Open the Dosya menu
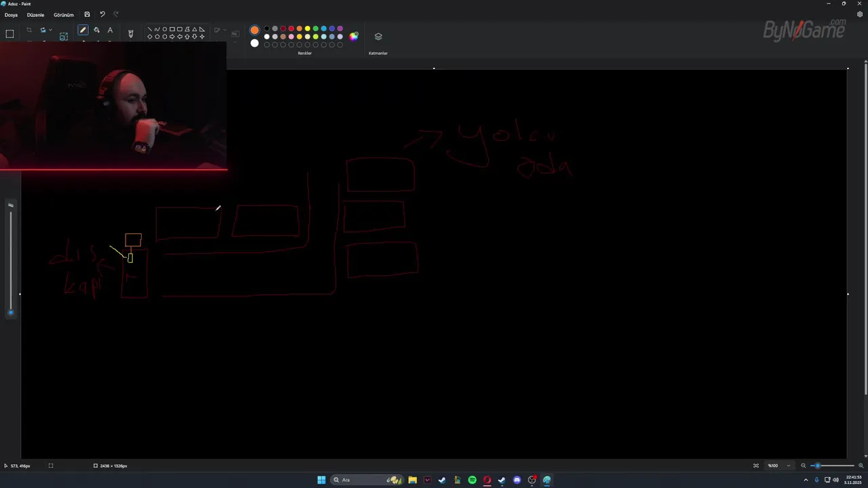868x488 pixels. pos(11,14)
